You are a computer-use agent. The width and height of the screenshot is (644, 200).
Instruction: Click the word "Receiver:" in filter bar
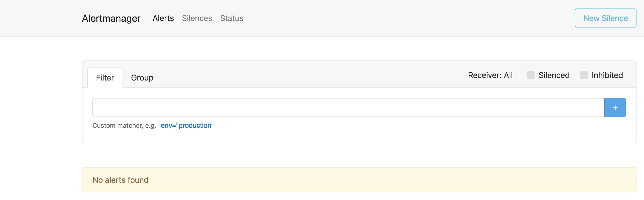click(x=485, y=75)
